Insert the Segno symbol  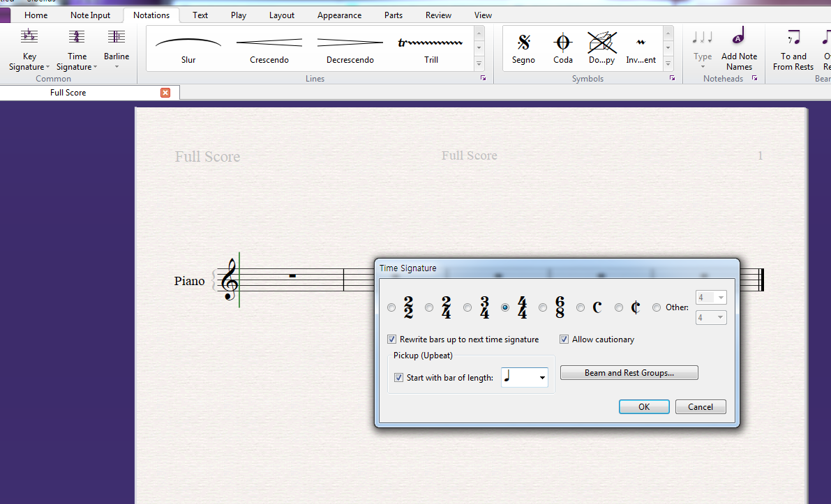tap(523, 48)
